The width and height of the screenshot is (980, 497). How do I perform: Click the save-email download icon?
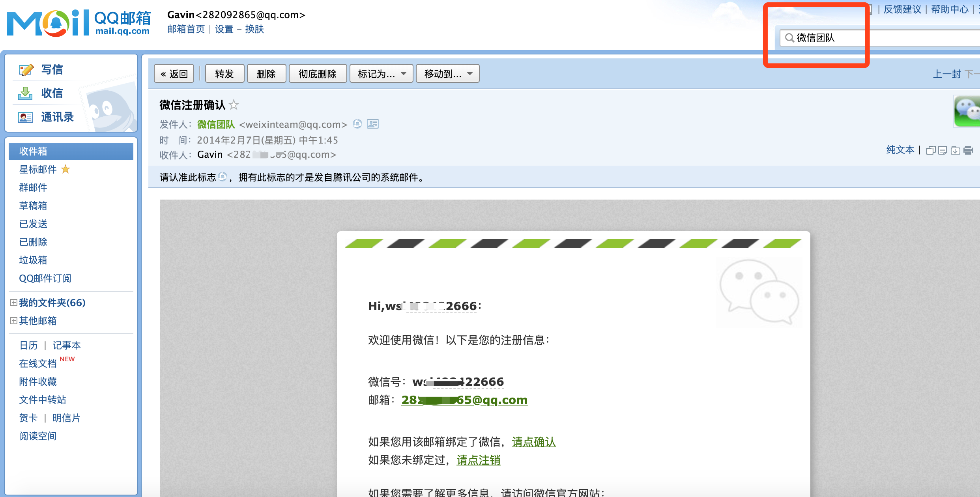pyautogui.click(x=956, y=150)
